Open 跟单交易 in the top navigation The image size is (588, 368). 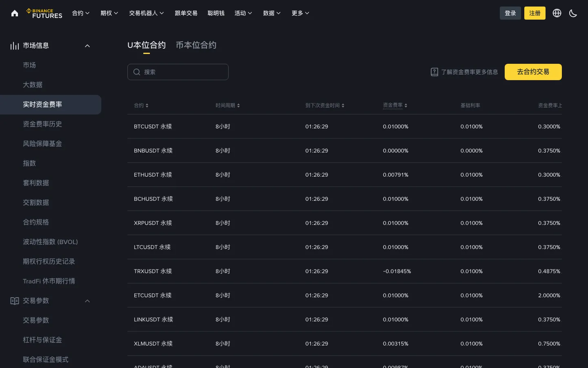tap(186, 13)
